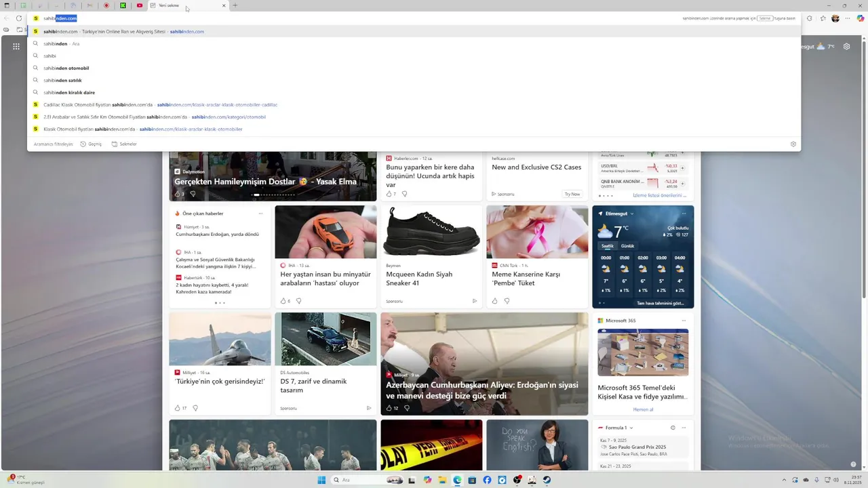This screenshot has width=868, height=488.
Task: Open the new tab page settings gear
Action: click(846, 46)
